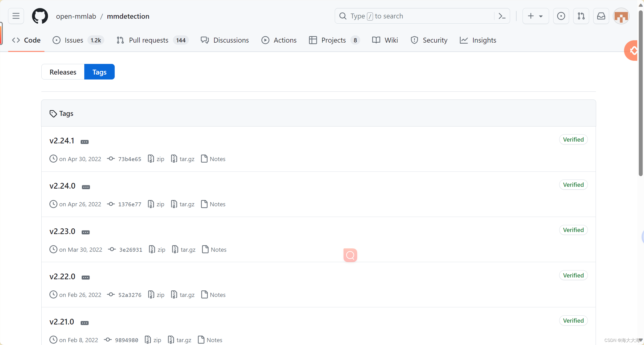Open the Issues tab
644x345 pixels.
pyautogui.click(x=74, y=40)
